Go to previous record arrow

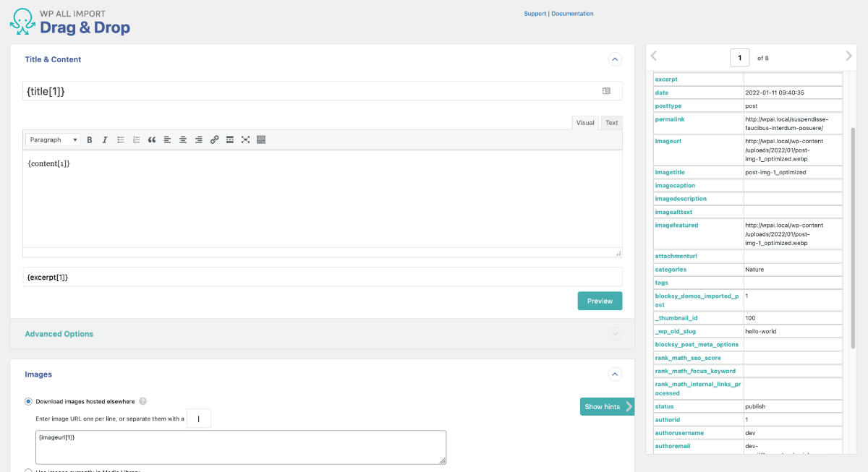click(x=654, y=56)
